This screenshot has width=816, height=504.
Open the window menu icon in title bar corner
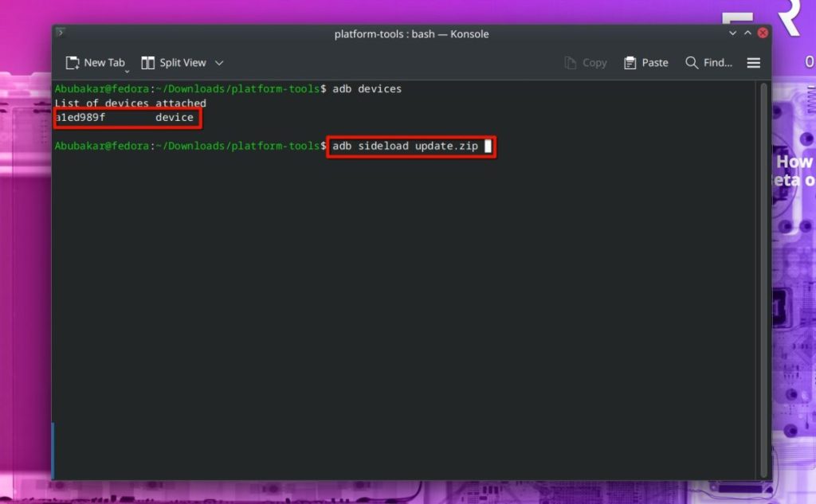click(x=61, y=33)
